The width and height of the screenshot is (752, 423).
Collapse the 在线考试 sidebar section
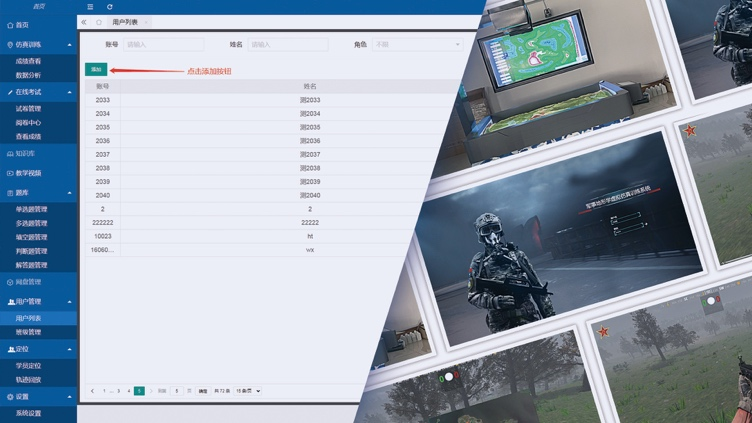(x=69, y=92)
